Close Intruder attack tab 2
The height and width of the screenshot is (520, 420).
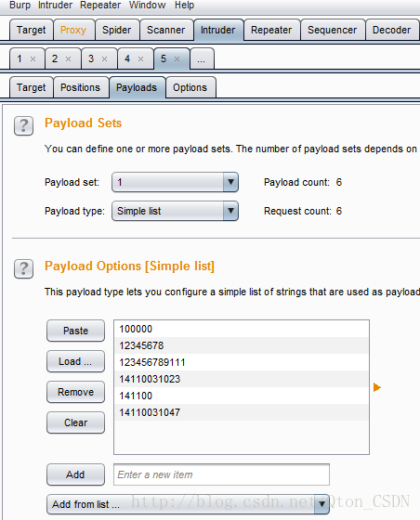click(x=69, y=59)
